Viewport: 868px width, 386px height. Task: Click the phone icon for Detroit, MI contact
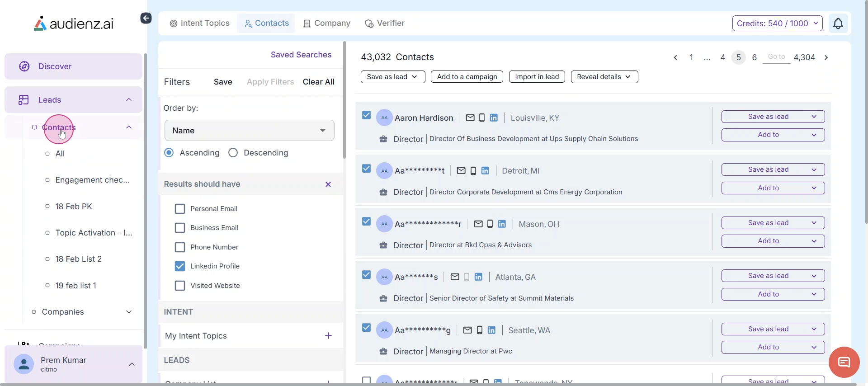coord(473,171)
